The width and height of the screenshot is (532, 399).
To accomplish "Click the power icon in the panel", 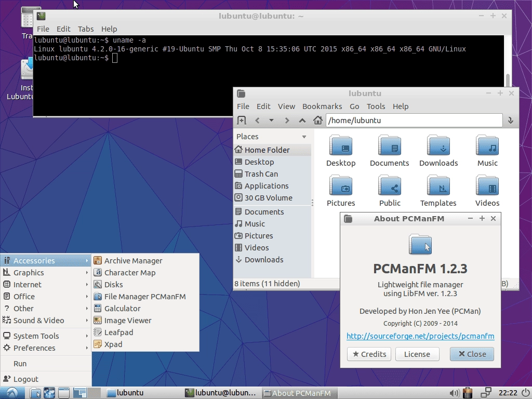I will 526,393.
